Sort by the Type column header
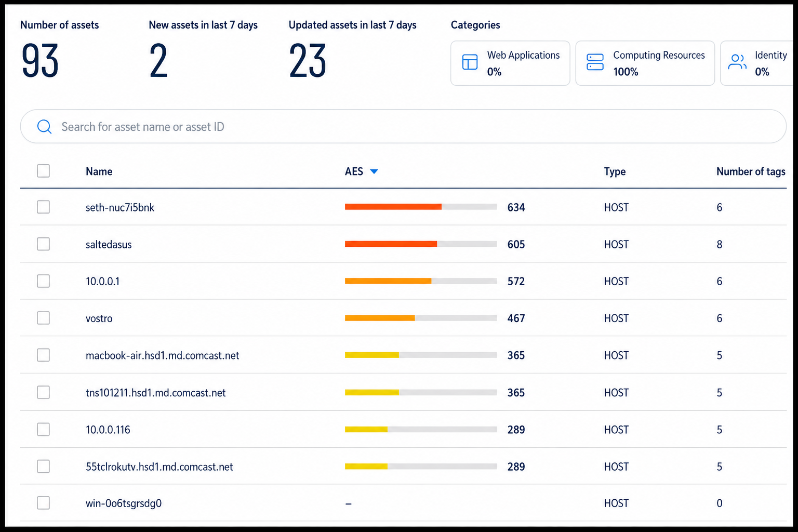Viewport: 798px width, 532px height. click(615, 171)
